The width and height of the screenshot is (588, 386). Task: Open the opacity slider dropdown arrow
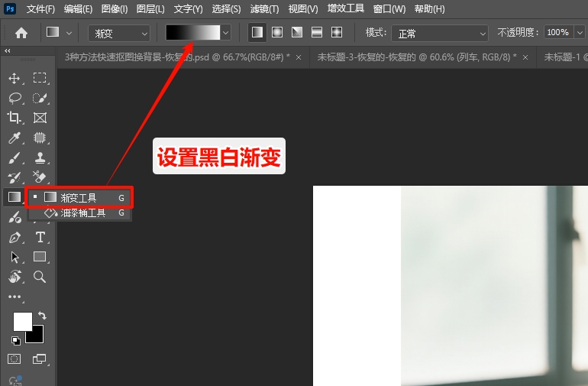point(580,33)
